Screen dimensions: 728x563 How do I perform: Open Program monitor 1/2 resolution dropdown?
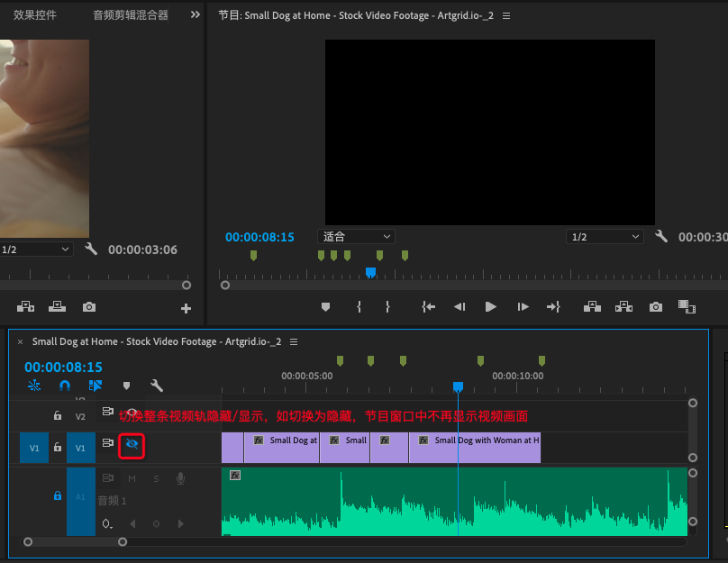coord(605,237)
